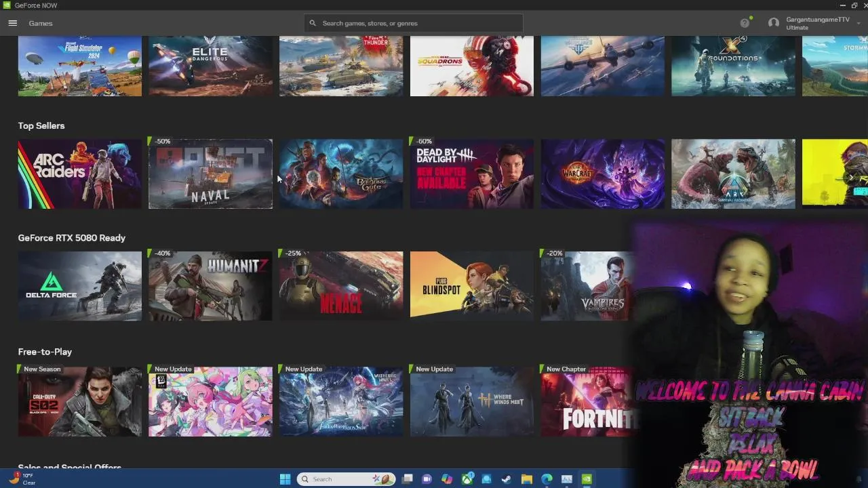The width and height of the screenshot is (868, 488).
Task: Open the Windows Start menu
Action: (x=285, y=479)
